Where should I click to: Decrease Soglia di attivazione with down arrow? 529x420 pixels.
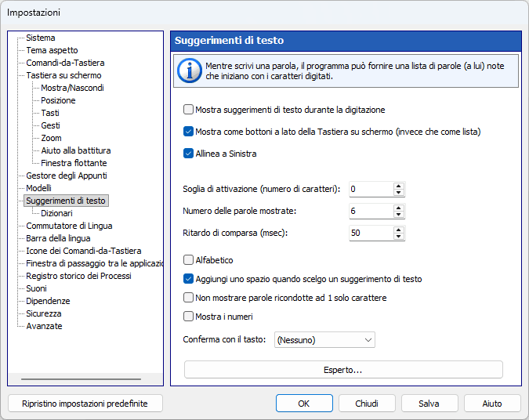pyautogui.click(x=398, y=192)
